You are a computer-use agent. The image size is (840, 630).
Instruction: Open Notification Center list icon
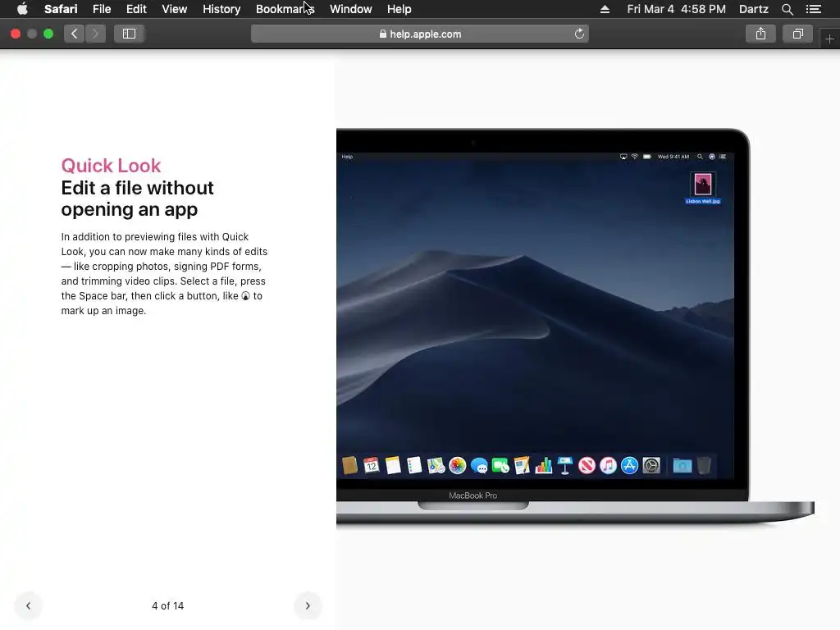813,9
